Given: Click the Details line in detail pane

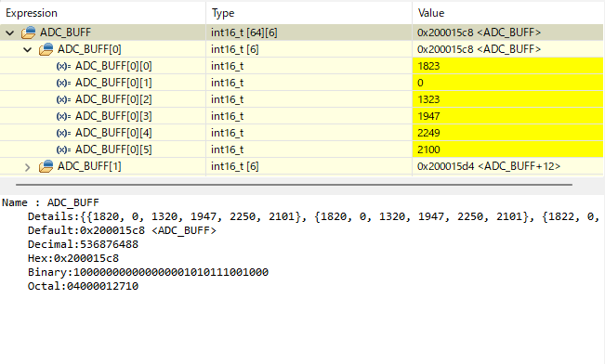Looking at the screenshot, I should coord(313,216).
